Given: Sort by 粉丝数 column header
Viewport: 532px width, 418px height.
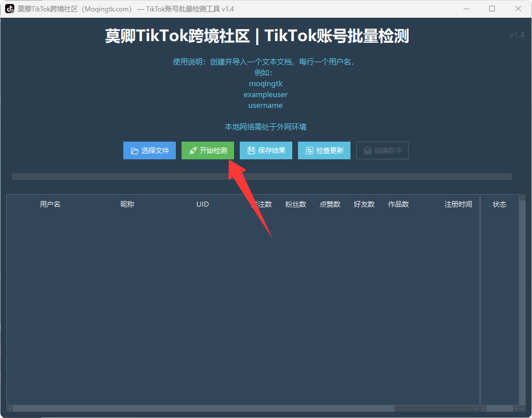Looking at the screenshot, I should (x=296, y=204).
